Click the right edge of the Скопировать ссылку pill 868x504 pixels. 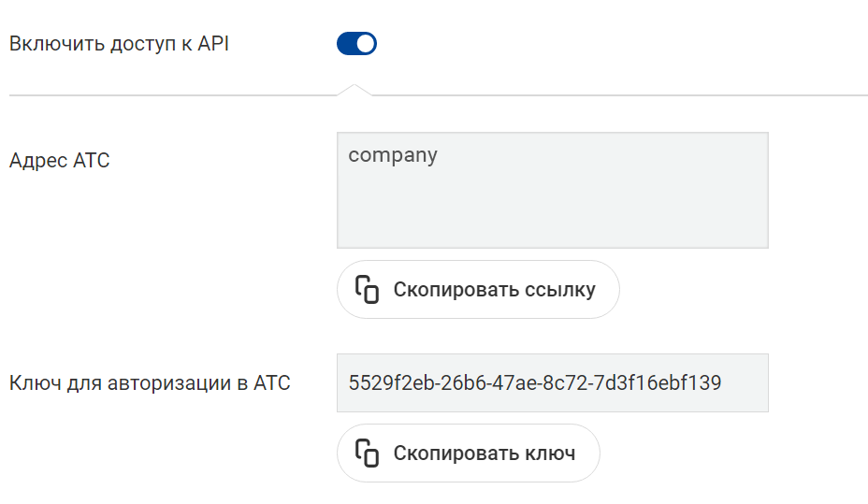[x=609, y=289]
